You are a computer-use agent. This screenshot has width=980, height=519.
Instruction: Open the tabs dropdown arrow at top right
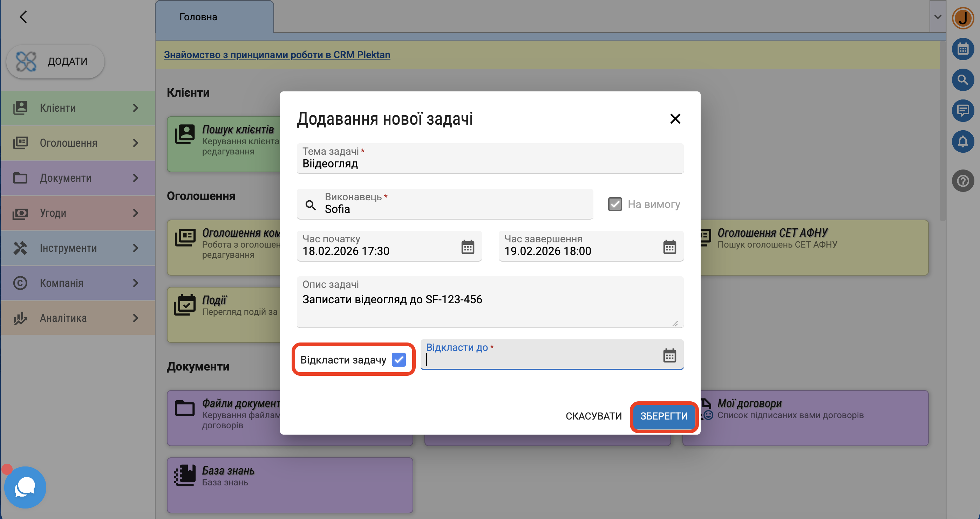[x=937, y=17]
